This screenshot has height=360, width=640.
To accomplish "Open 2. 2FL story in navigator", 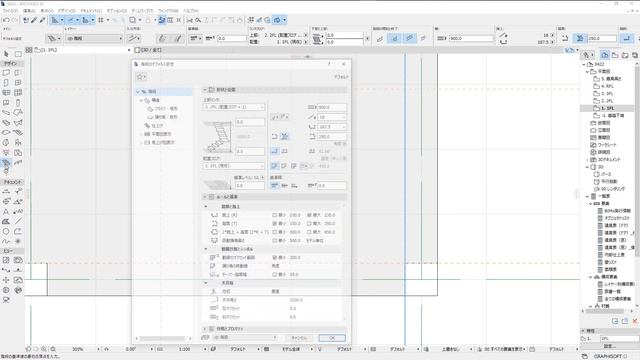I will point(607,101).
